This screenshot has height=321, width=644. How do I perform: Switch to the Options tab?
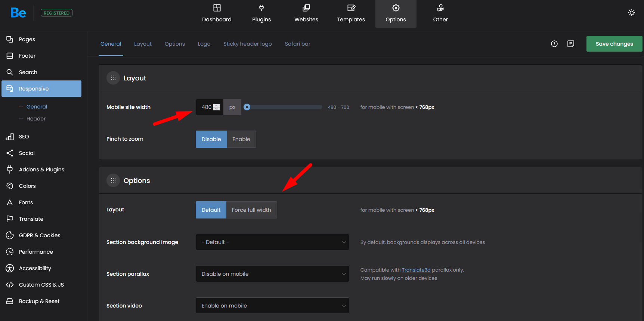coord(175,44)
